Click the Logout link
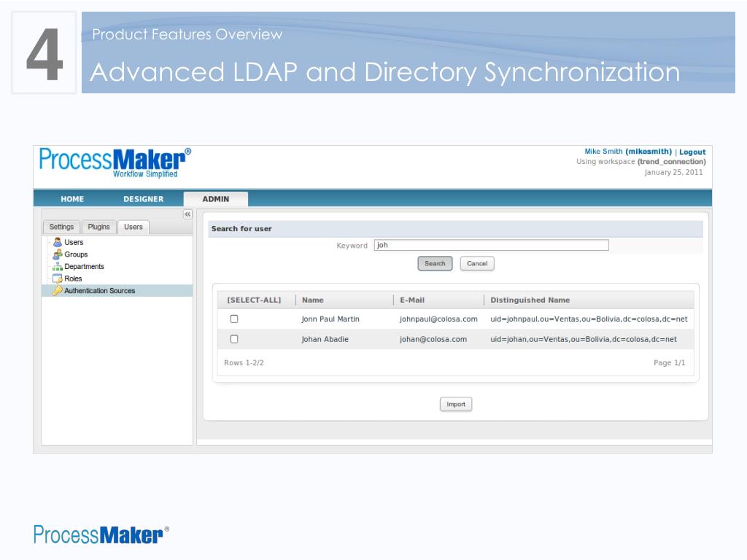 click(692, 152)
